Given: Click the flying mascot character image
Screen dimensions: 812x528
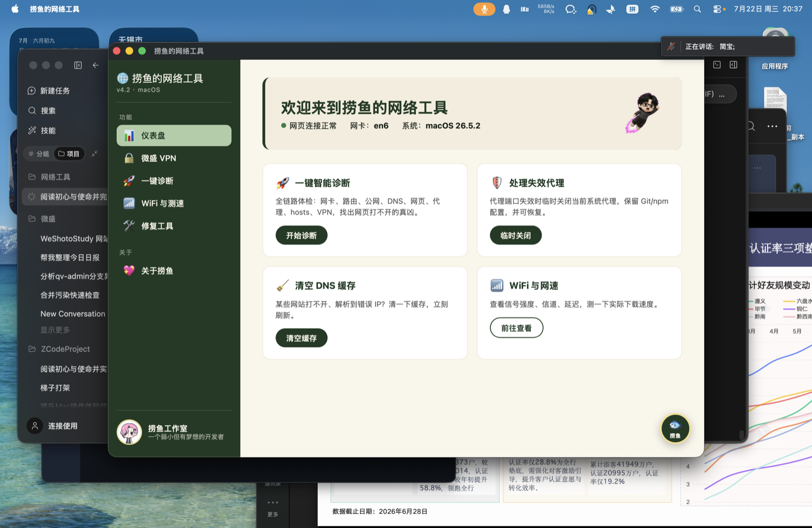Looking at the screenshot, I should click(642, 113).
